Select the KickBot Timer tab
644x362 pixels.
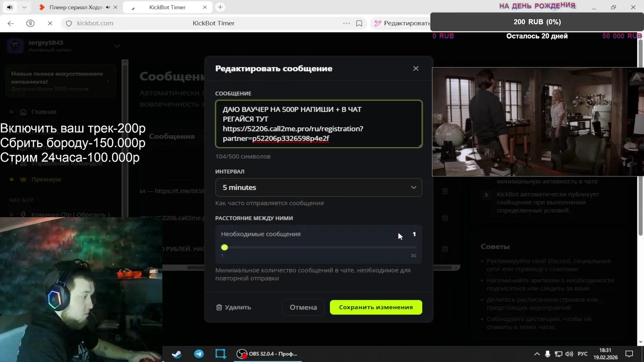coord(167,7)
